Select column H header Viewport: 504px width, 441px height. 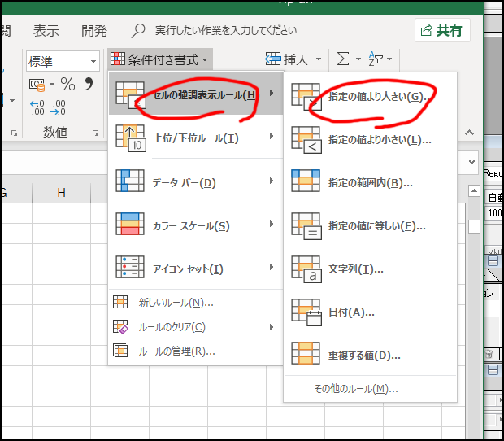pyautogui.click(x=62, y=193)
